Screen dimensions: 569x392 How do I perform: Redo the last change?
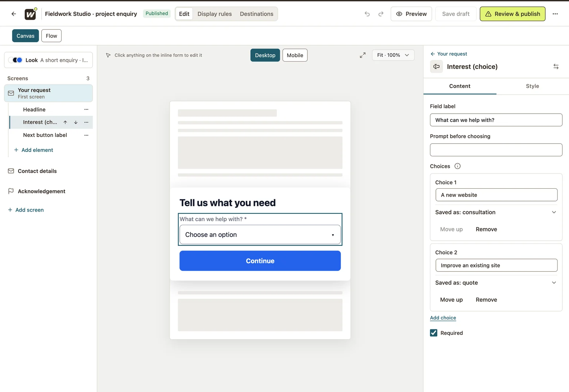point(381,14)
